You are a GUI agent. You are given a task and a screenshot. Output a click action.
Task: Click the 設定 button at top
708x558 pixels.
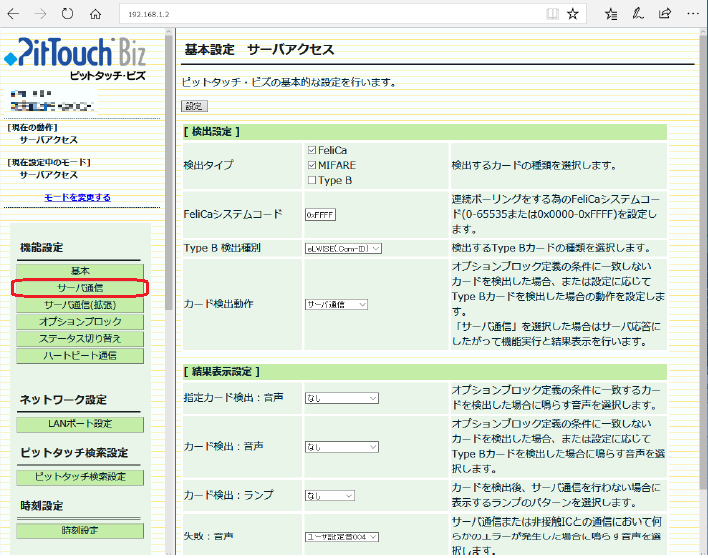point(194,106)
